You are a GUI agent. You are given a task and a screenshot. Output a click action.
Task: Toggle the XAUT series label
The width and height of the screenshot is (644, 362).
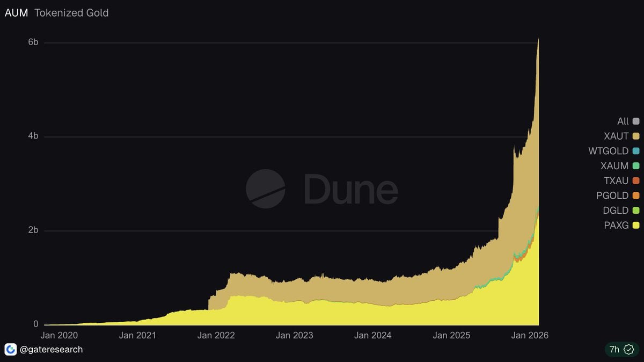click(x=616, y=136)
